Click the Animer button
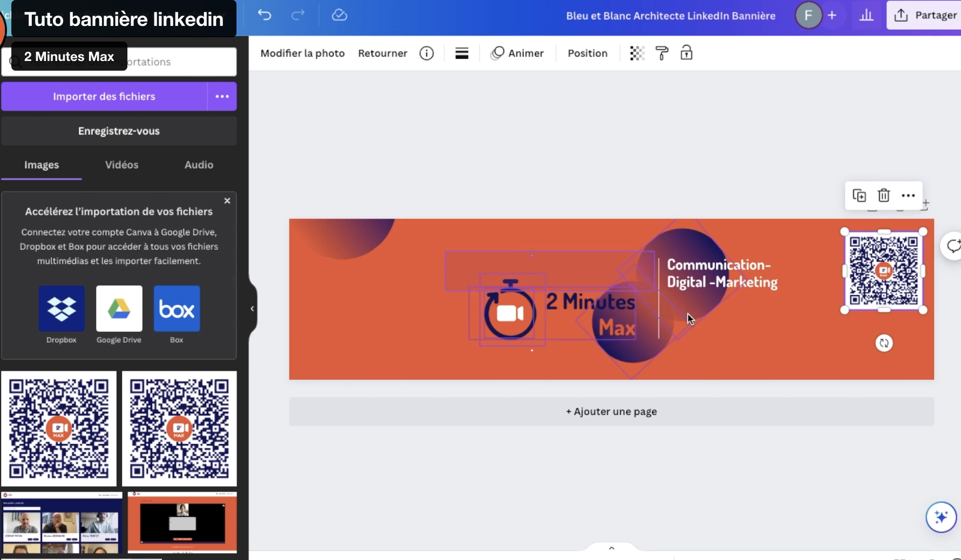 517,53
